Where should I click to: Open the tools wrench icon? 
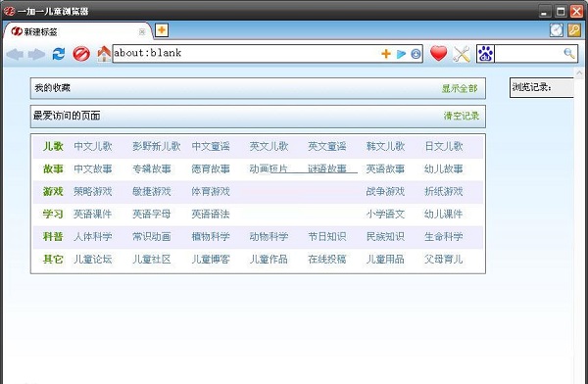point(462,55)
